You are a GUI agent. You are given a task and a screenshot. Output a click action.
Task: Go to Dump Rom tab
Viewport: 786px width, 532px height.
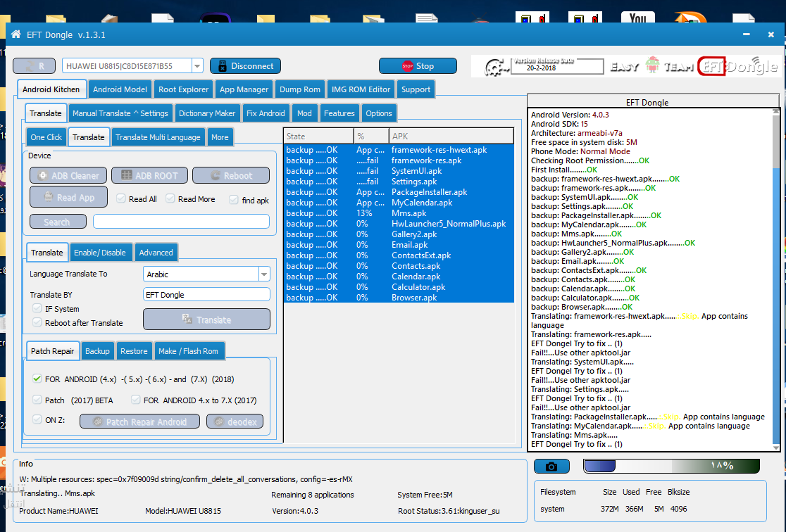pyautogui.click(x=300, y=89)
